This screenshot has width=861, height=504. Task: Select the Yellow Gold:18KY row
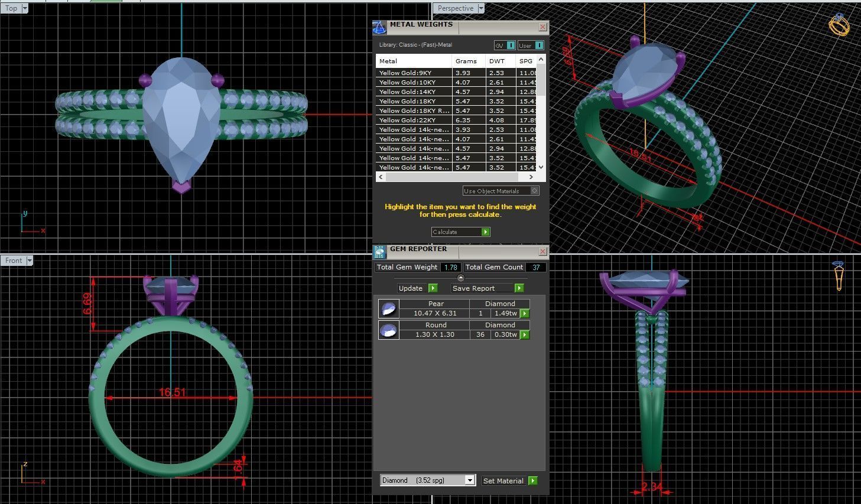click(x=456, y=102)
